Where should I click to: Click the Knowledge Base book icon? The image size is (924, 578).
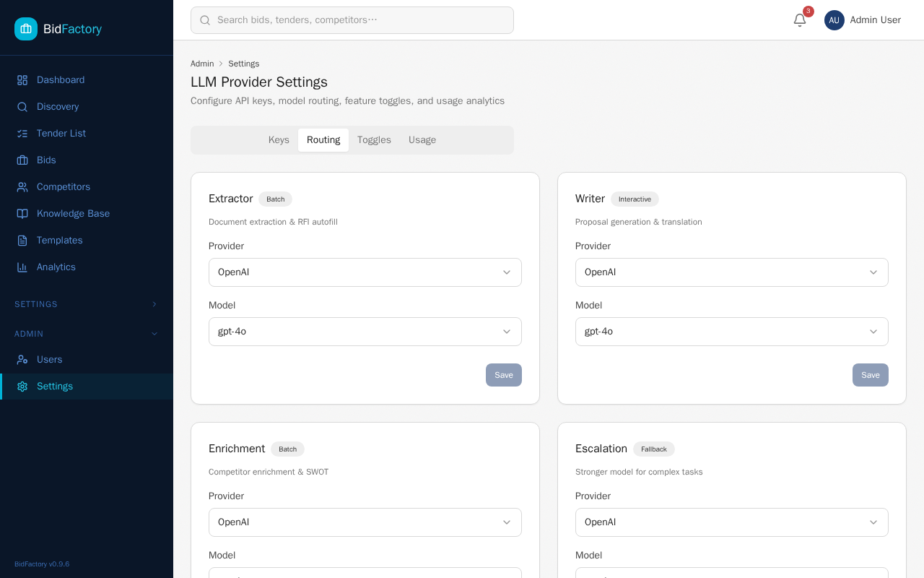click(x=22, y=214)
